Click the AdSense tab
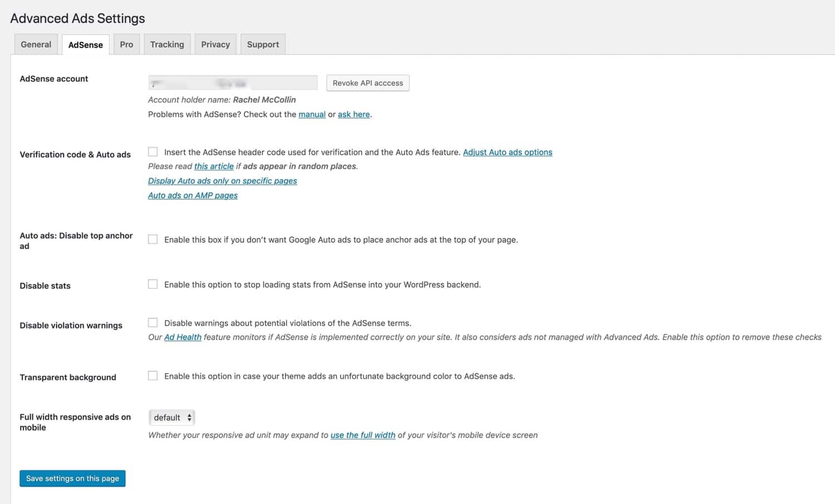This screenshot has height=504, width=835. 85,45
